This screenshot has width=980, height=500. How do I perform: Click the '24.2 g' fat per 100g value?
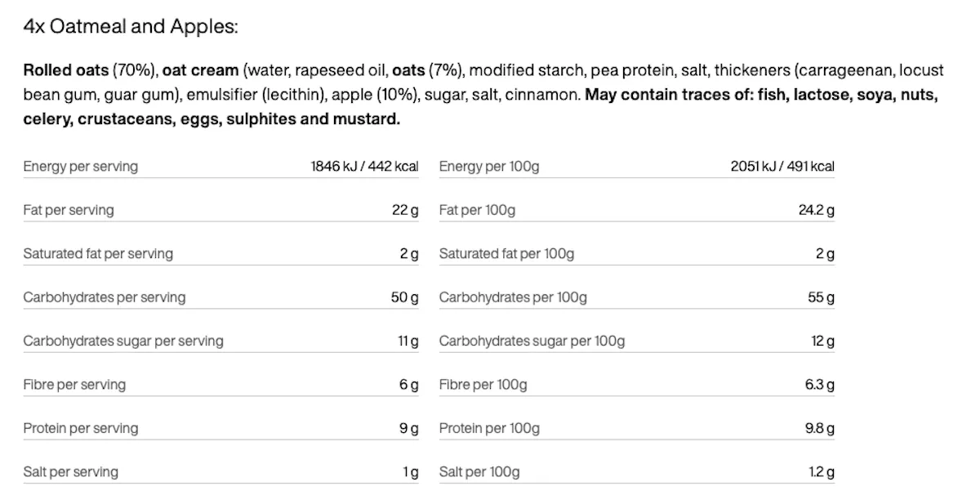point(817,210)
